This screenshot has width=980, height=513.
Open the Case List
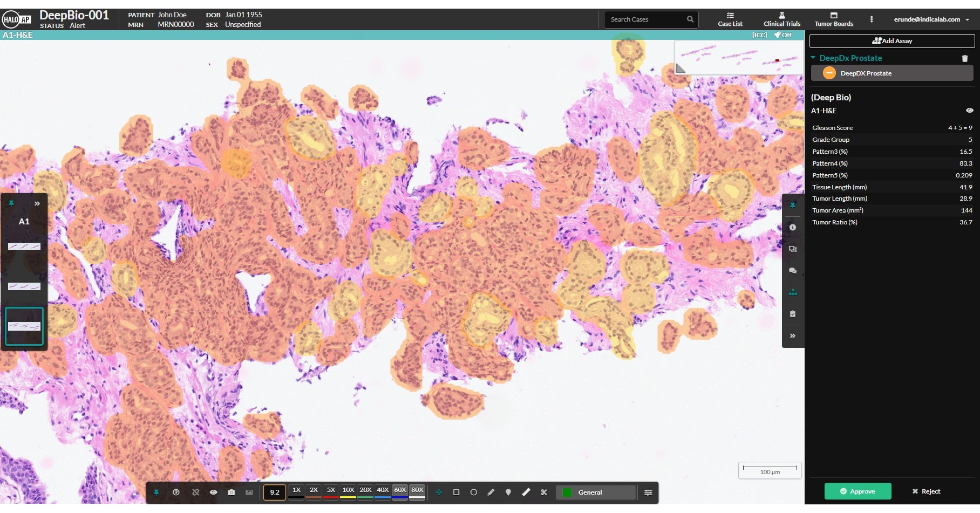tap(730, 19)
